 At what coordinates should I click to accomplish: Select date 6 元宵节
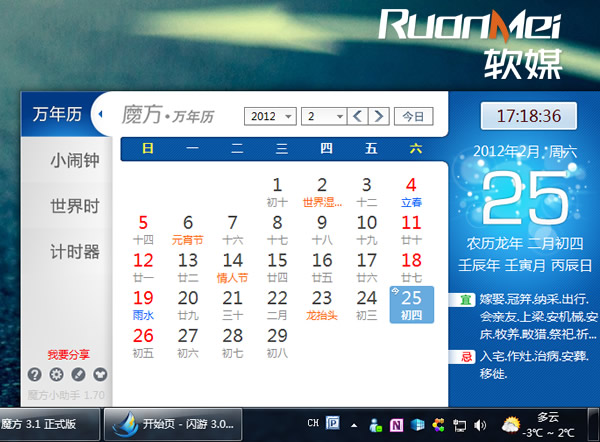coord(188,230)
